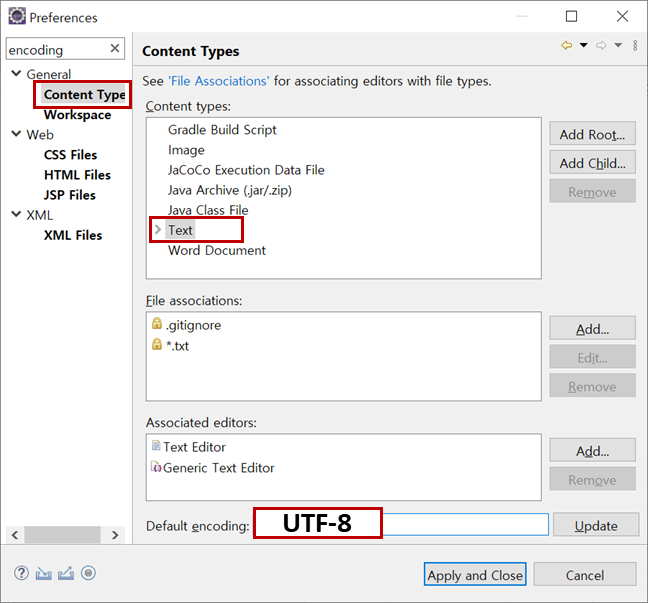Open forward navigation history dropdown
This screenshot has height=603, width=648.
pyautogui.click(x=618, y=45)
